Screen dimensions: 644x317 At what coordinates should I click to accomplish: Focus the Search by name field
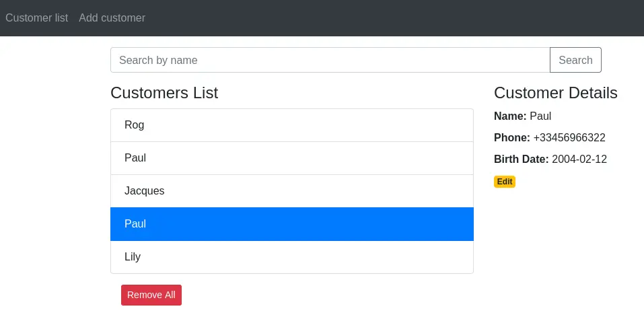click(x=330, y=60)
